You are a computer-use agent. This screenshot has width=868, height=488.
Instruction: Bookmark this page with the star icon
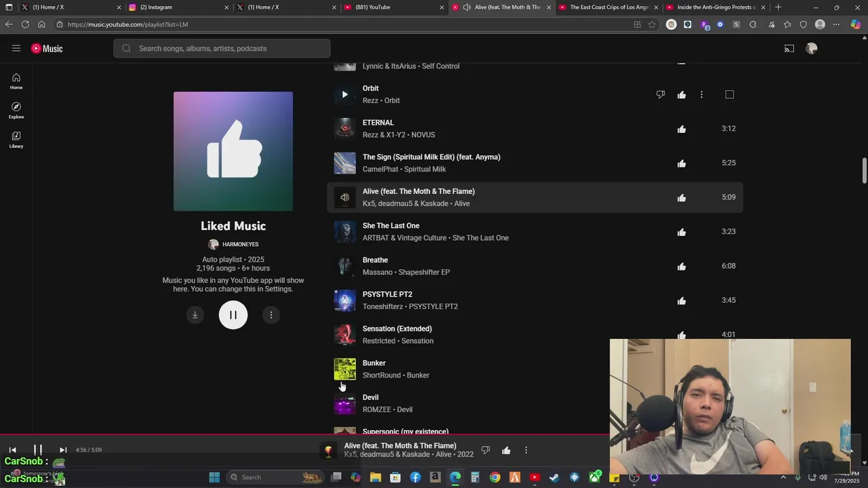coord(652,24)
